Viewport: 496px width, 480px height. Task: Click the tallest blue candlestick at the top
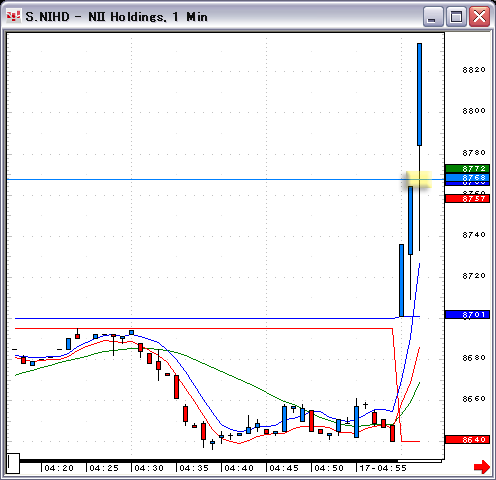tap(419, 94)
